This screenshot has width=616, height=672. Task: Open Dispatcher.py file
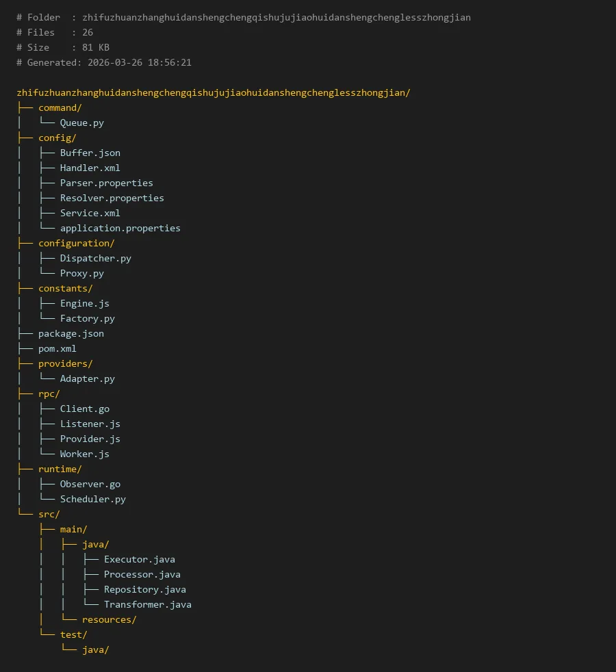[x=95, y=258]
